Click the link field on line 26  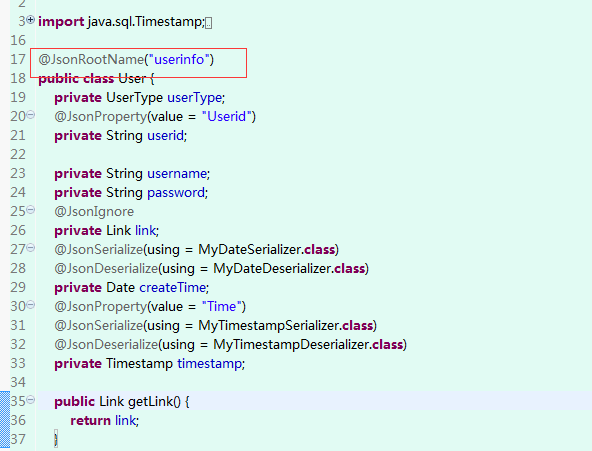click(x=145, y=231)
